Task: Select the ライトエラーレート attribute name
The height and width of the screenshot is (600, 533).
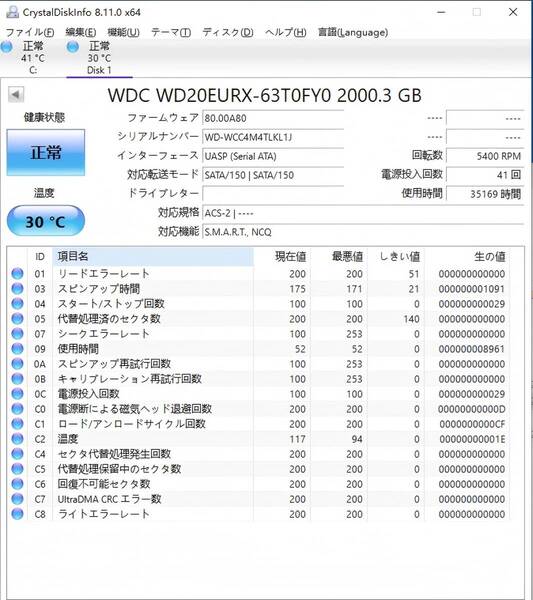Action: tap(103, 514)
